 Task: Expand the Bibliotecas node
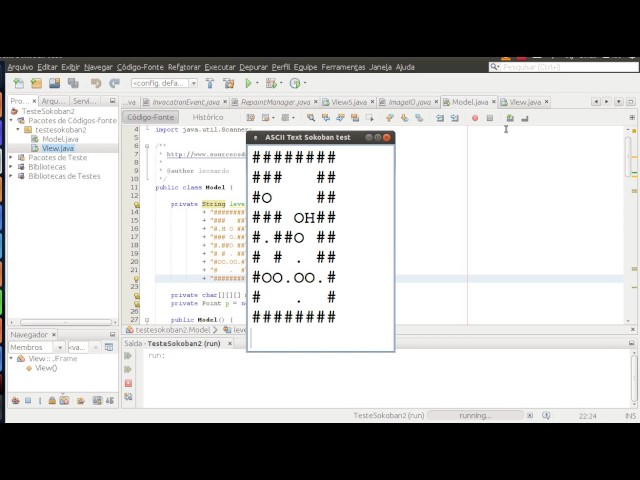(11, 167)
